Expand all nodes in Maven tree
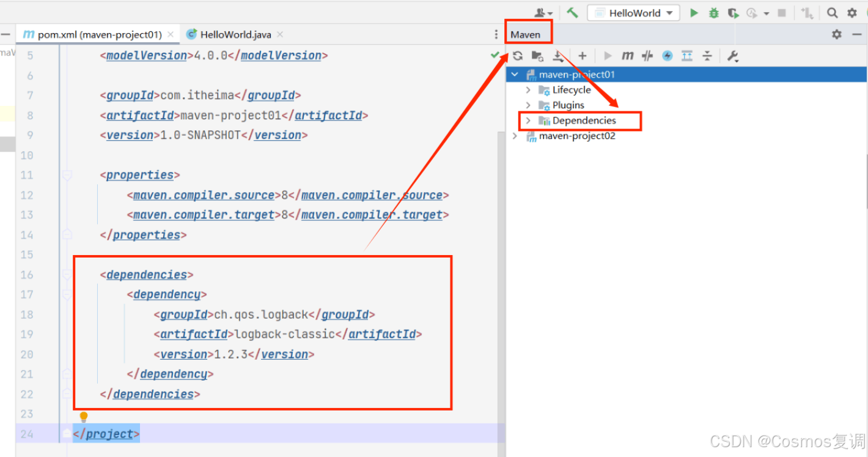 click(x=687, y=56)
